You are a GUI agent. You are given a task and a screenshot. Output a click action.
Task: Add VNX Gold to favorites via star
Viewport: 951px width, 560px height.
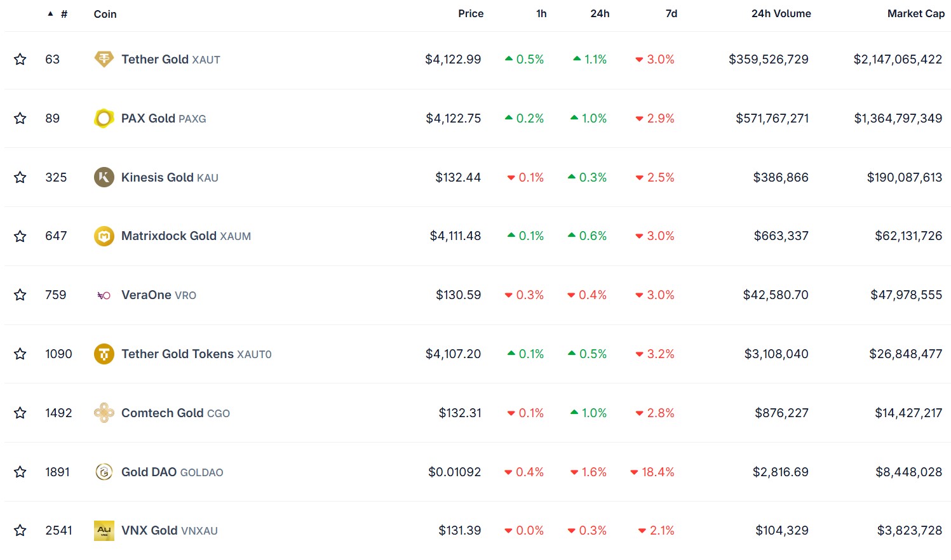click(x=20, y=530)
